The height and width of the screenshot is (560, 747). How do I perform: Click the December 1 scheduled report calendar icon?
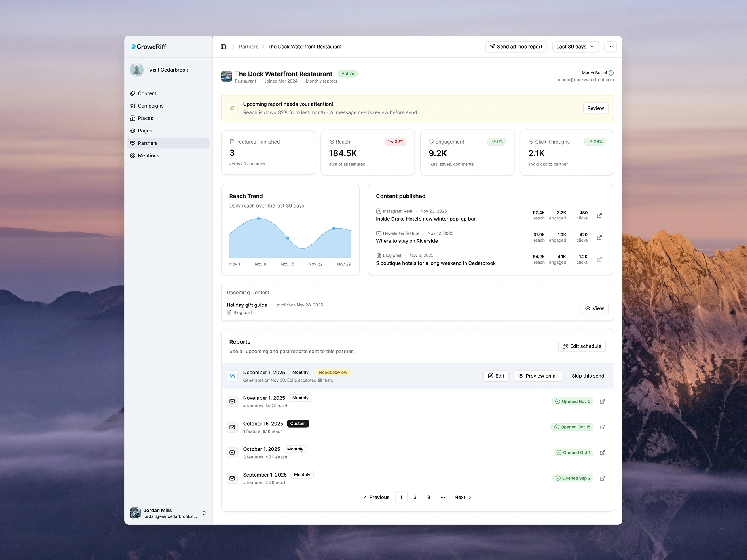[232, 376]
